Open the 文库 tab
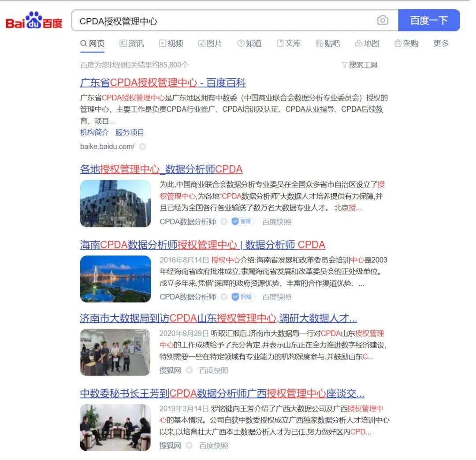Image resolution: width=476 pixels, height=460 pixels. tap(289, 44)
